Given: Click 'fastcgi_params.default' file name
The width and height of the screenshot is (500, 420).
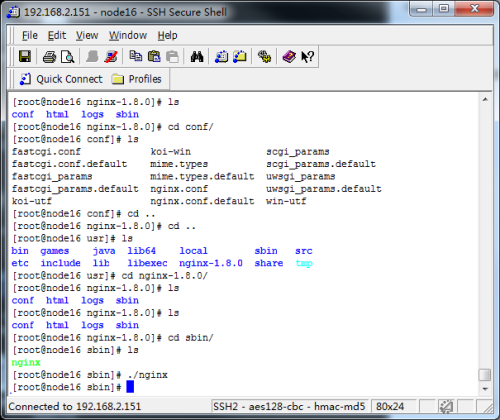Looking at the screenshot, I should click(x=75, y=189).
